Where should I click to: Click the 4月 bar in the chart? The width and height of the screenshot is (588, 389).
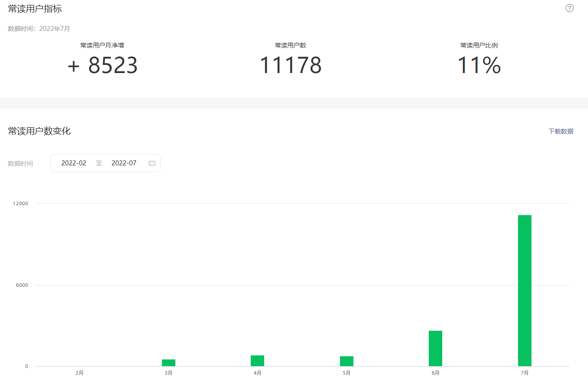[x=257, y=361]
